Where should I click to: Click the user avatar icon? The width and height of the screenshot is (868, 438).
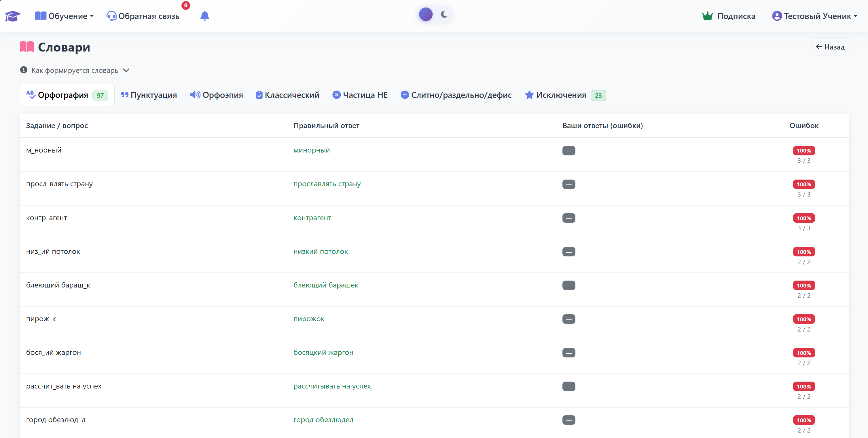click(777, 16)
